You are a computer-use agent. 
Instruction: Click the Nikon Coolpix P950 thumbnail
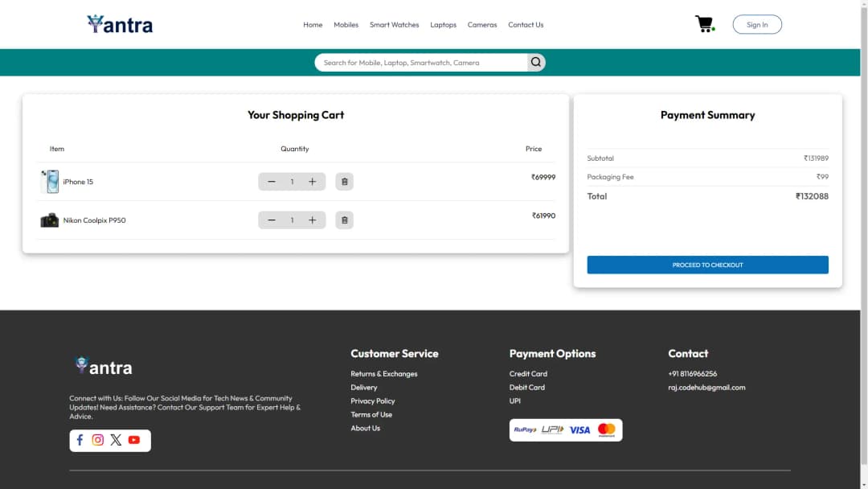tap(49, 220)
